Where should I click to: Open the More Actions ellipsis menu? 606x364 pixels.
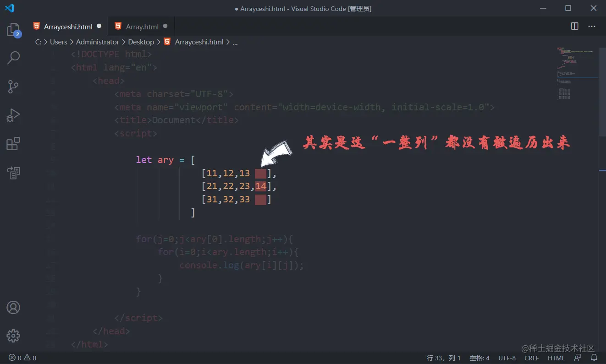pyautogui.click(x=592, y=26)
